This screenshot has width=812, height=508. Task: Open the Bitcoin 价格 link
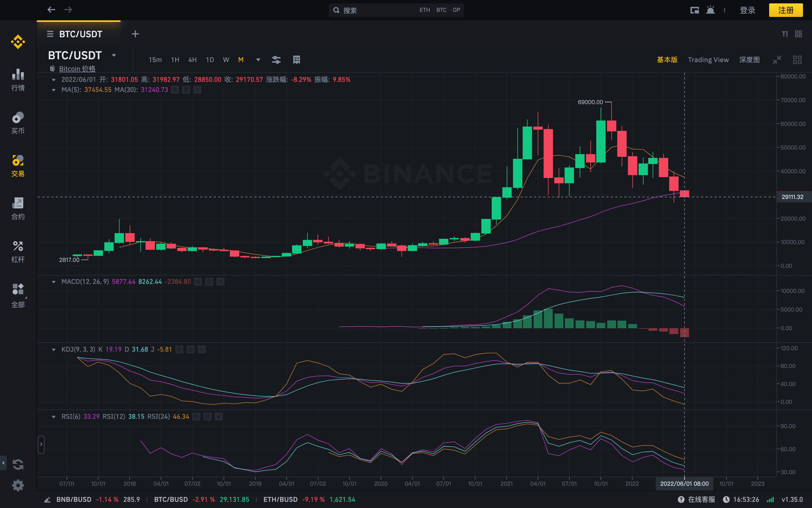click(x=77, y=69)
